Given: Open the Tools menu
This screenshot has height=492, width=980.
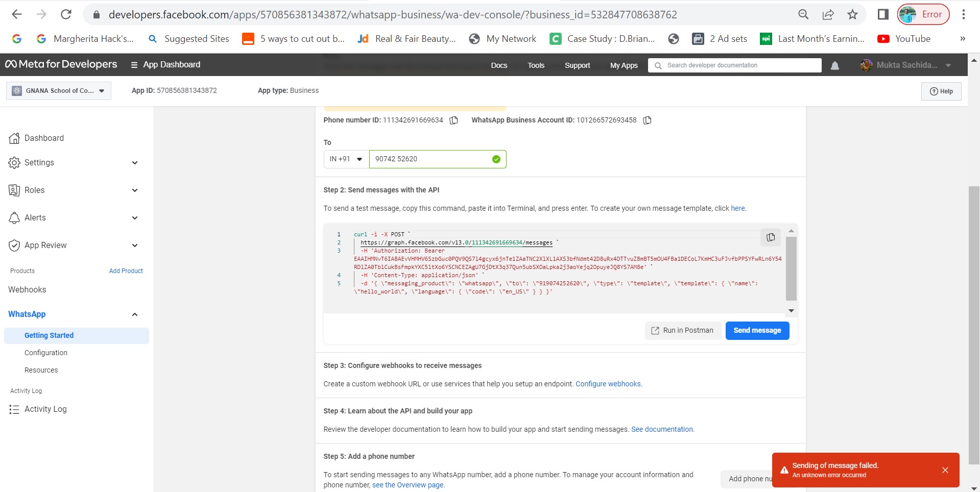Looking at the screenshot, I should tap(536, 65).
